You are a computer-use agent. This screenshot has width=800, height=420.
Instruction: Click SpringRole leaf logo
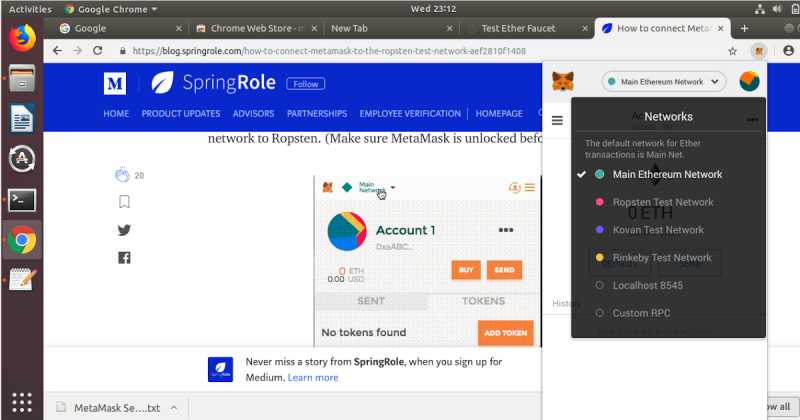163,83
